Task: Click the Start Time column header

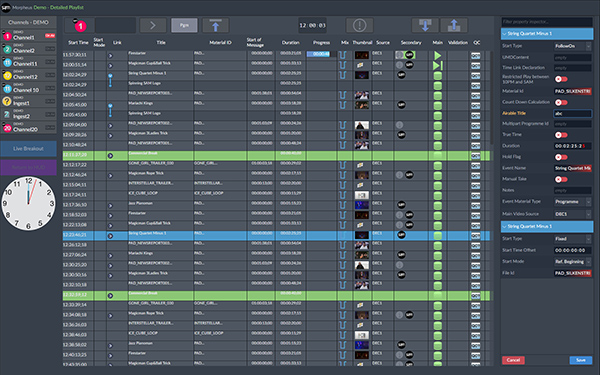Action: (78, 42)
